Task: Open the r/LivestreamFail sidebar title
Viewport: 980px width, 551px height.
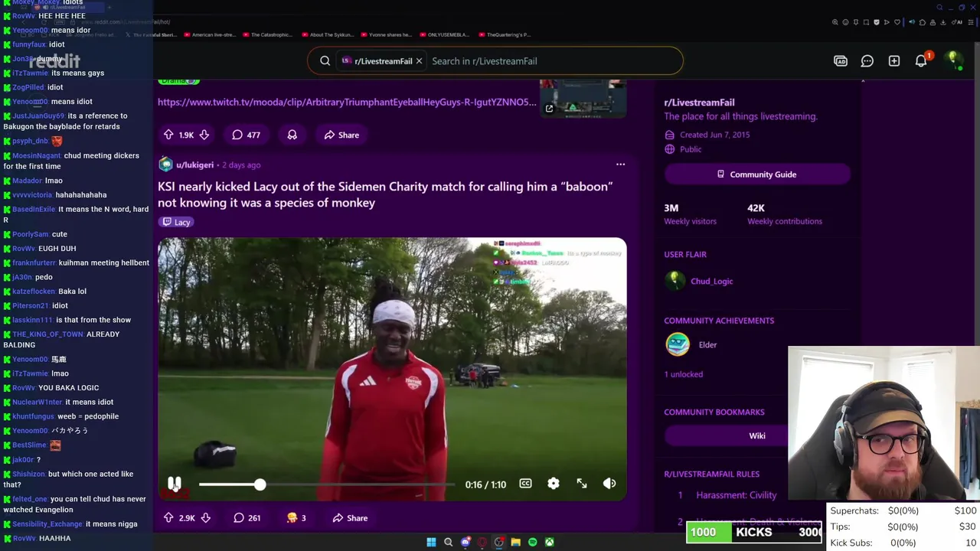Action: pyautogui.click(x=699, y=102)
